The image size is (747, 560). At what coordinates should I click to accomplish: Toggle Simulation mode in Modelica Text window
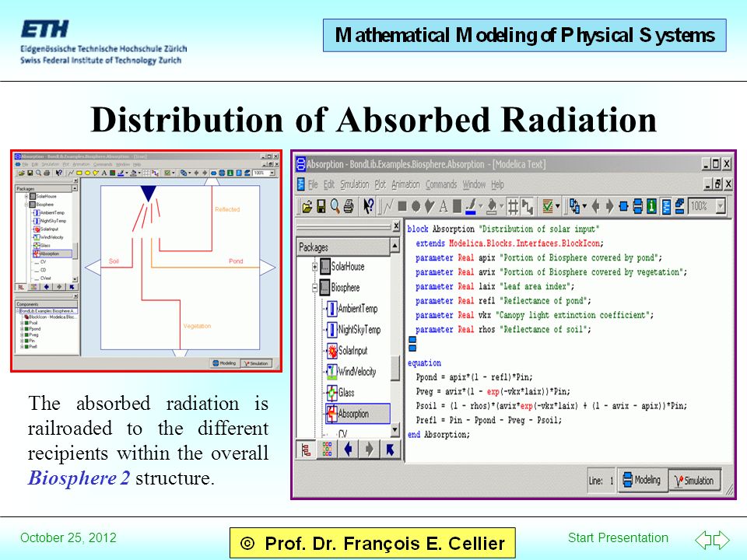pos(695,480)
